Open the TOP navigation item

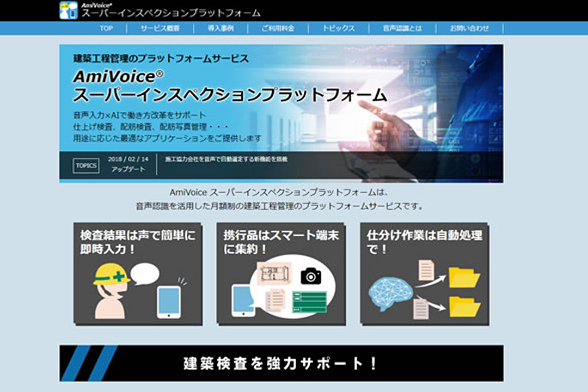click(106, 28)
